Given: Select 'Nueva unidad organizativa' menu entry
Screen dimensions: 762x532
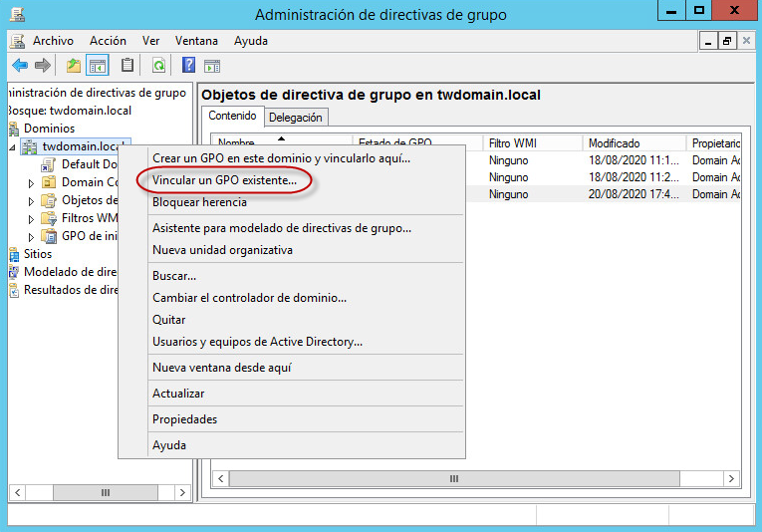Looking at the screenshot, I should coord(222,250).
